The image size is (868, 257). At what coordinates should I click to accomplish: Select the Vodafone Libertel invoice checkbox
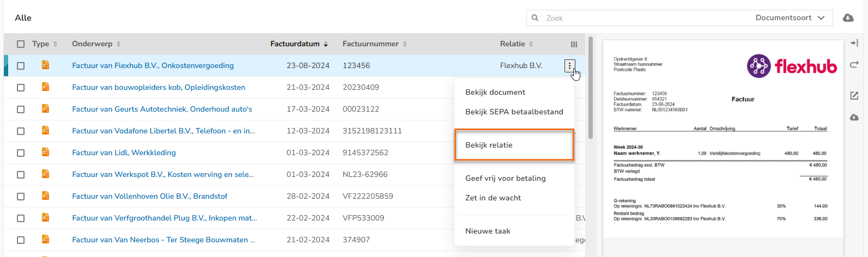[x=21, y=131]
